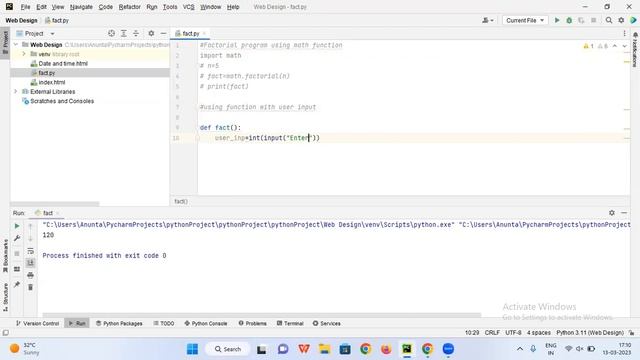Viewport: 640px width, 360px height.
Task: Open the Refactor menu
Action: coord(129,7)
